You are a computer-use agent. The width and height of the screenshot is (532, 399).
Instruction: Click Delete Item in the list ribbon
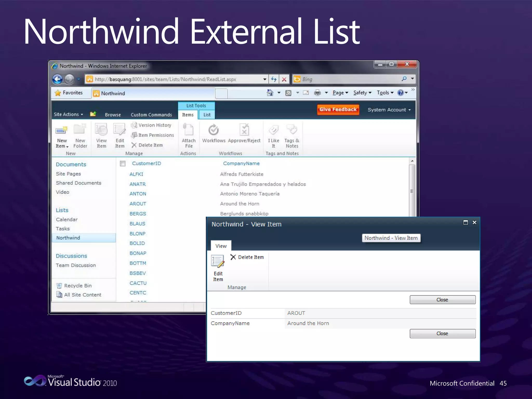147,145
